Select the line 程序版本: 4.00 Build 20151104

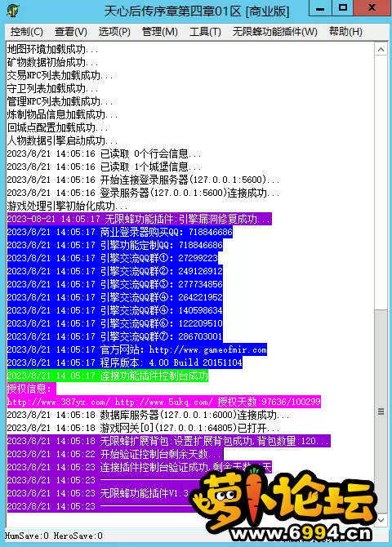click(125, 363)
